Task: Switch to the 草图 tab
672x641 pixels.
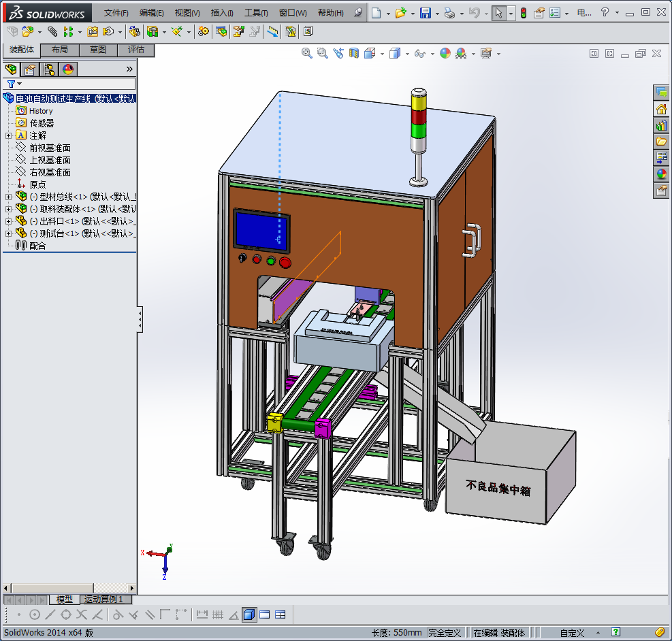Action: click(x=97, y=50)
